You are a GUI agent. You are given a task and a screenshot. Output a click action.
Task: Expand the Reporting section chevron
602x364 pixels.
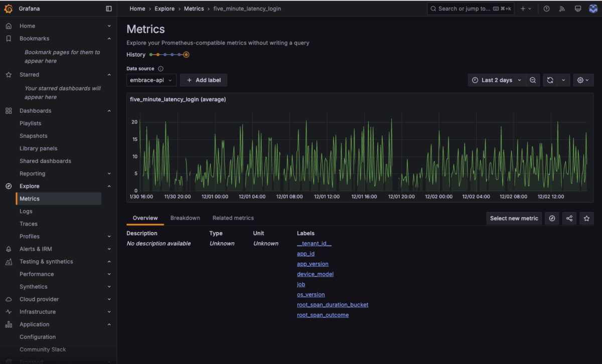click(x=109, y=173)
